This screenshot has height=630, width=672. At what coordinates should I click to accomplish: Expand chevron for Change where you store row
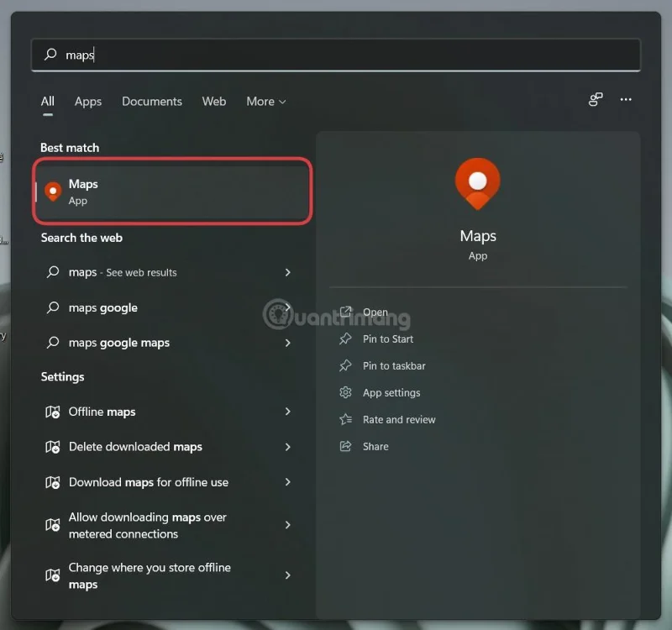pos(287,575)
